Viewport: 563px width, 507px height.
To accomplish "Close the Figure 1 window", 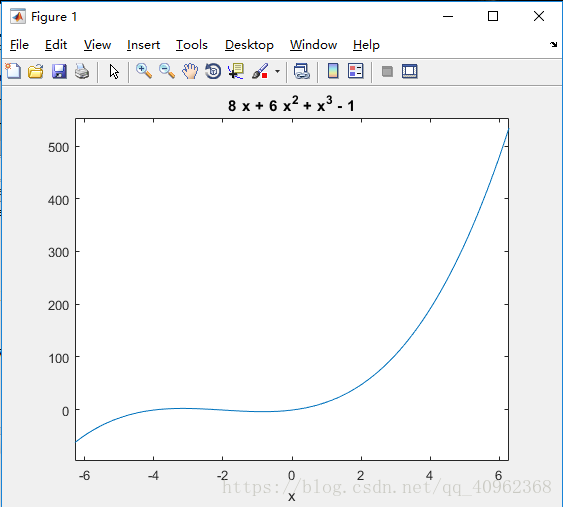I will (x=539, y=16).
